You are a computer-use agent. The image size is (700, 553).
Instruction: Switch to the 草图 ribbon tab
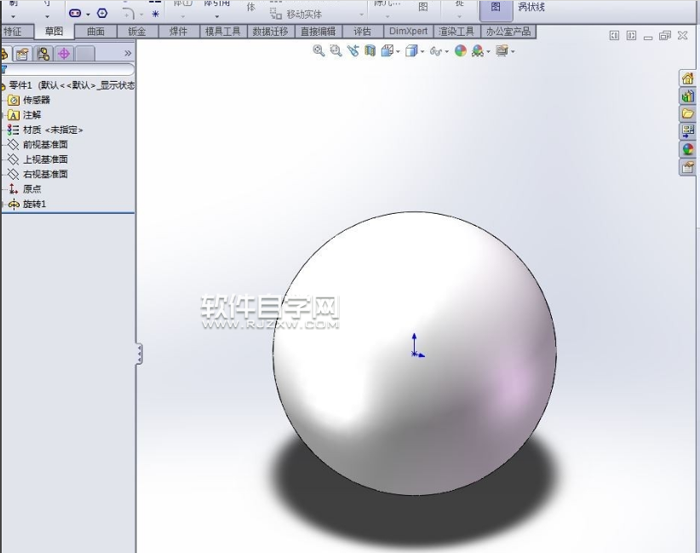click(x=54, y=31)
